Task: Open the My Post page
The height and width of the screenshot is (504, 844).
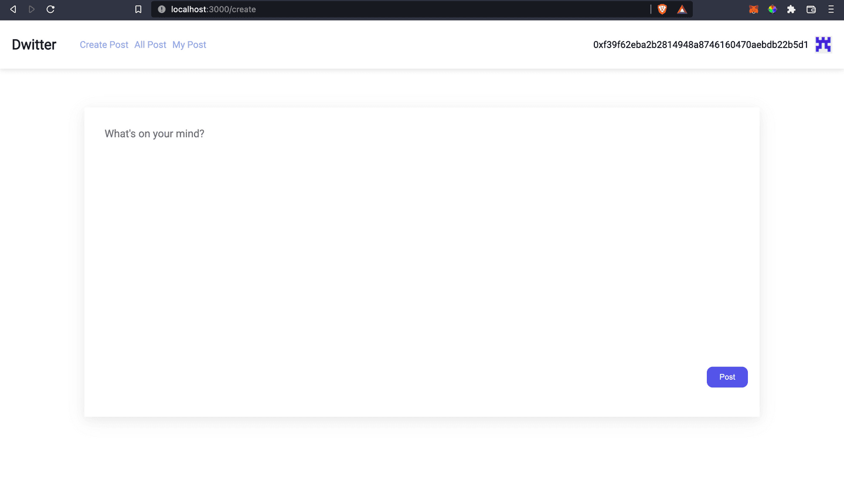Action: click(189, 45)
